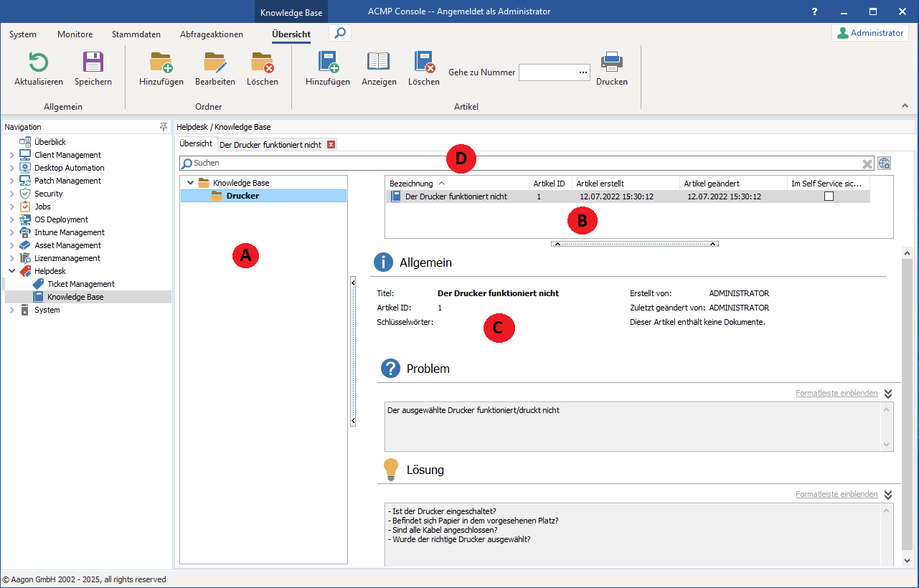Close the 'Der Drucker funktioniert nicht' tab
919x588 pixels.
point(331,145)
